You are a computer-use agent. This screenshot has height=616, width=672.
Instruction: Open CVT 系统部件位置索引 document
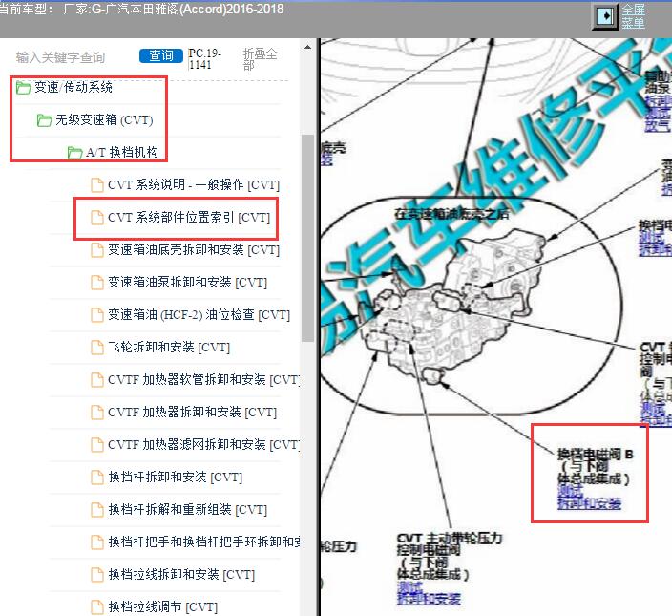(x=189, y=218)
